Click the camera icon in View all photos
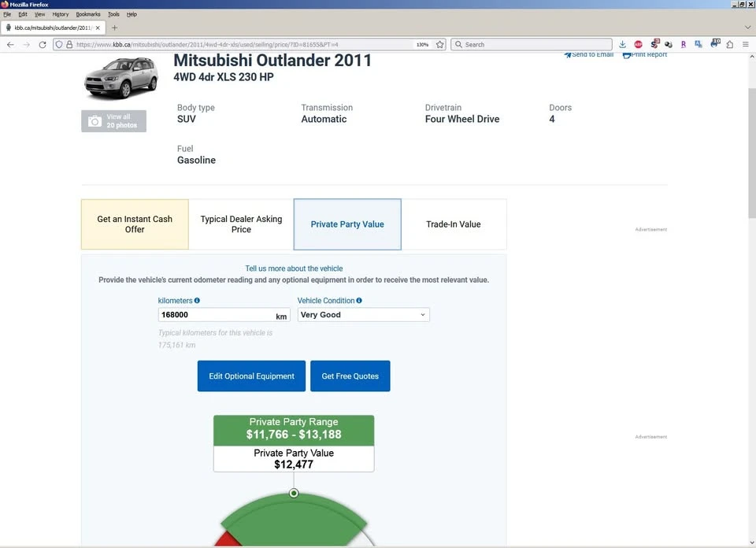Screen dimensions: 756x548 tap(94, 121)
